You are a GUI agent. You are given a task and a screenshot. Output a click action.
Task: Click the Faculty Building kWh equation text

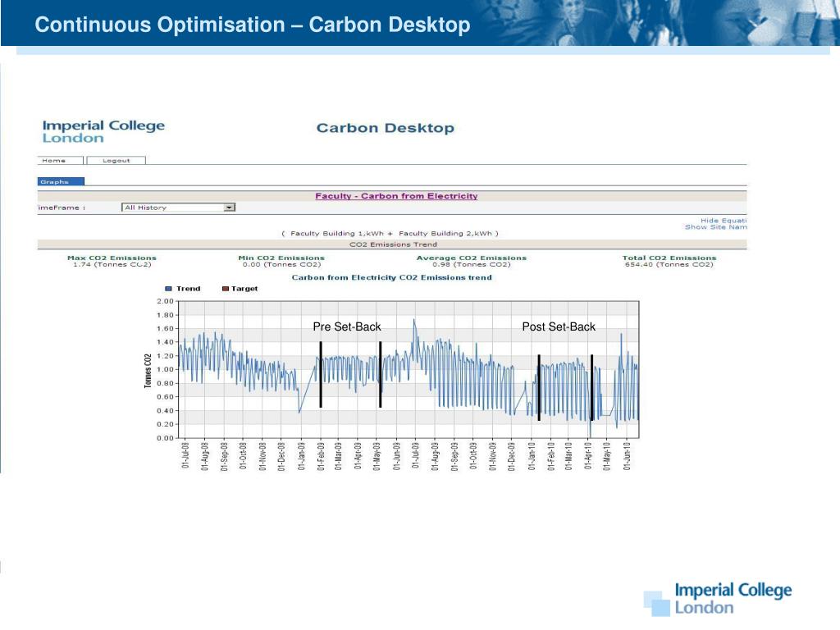[x=390, y=234]
